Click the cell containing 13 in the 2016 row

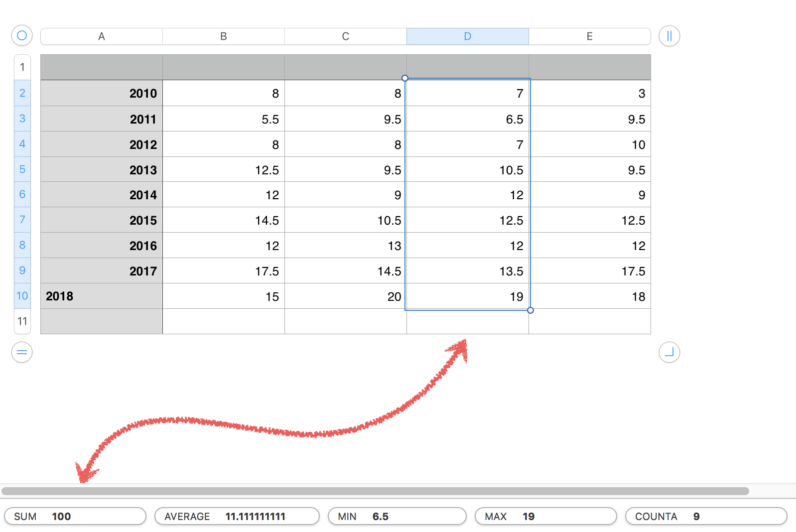pos(346,245)
